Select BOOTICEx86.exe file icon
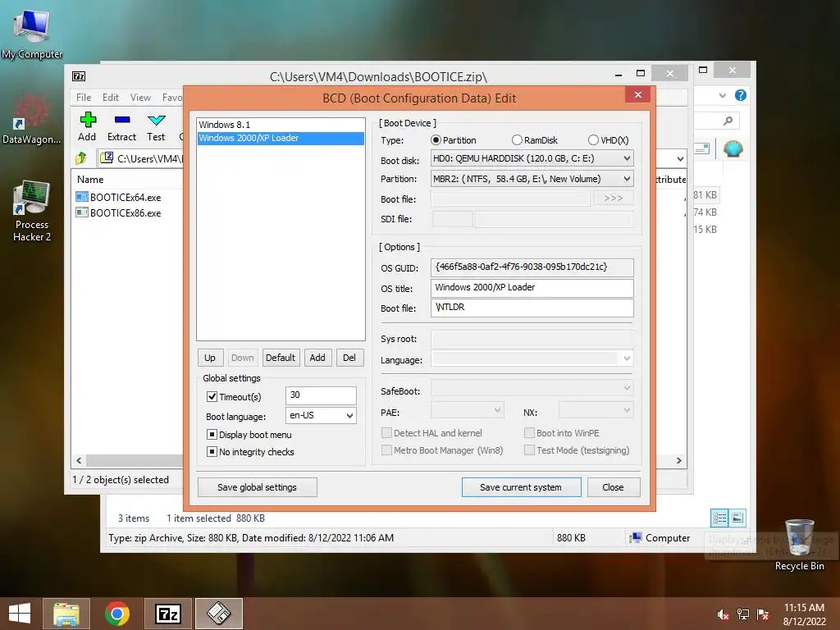The image size is (840, 630). (81, 212)
